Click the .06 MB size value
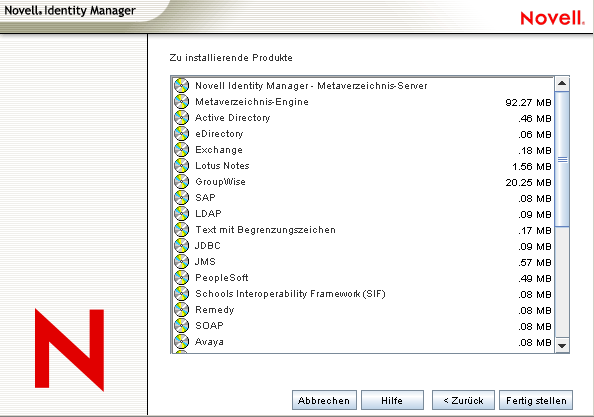This screenshot has width=594, height=417. [x=535, y=134]
